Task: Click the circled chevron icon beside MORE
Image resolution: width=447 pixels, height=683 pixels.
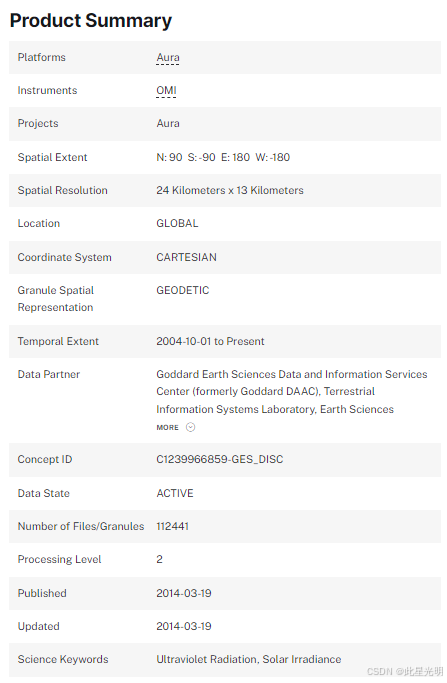Action: click(190, 427)
